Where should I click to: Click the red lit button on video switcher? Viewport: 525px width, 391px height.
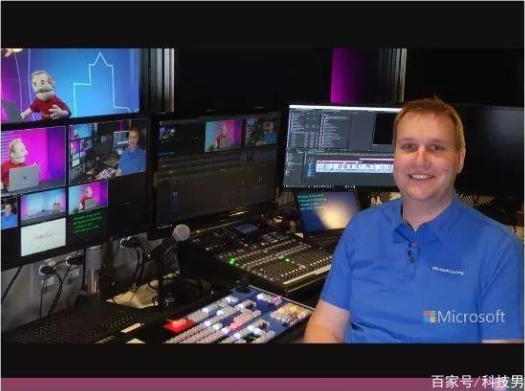click(178, 325)
